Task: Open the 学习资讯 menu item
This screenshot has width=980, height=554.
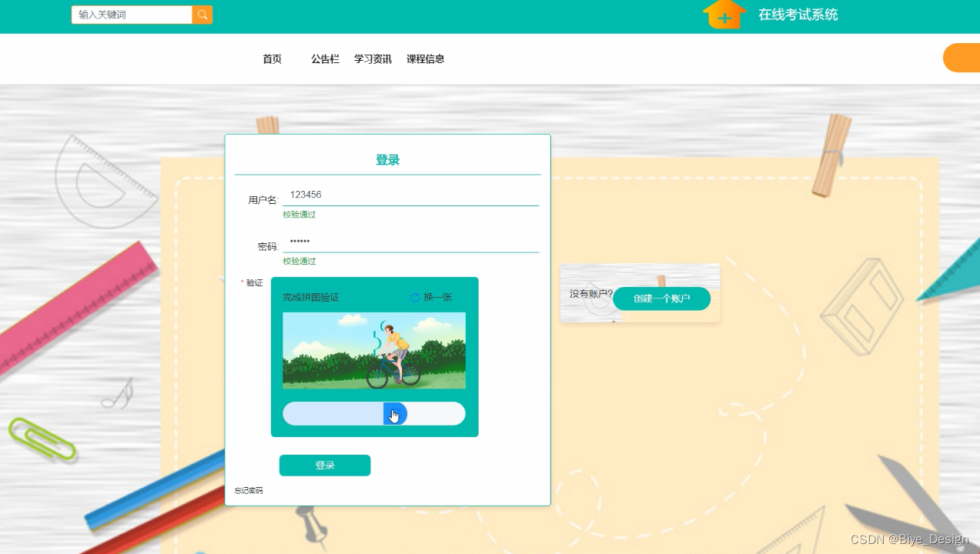Action: [x=373, y=59]
